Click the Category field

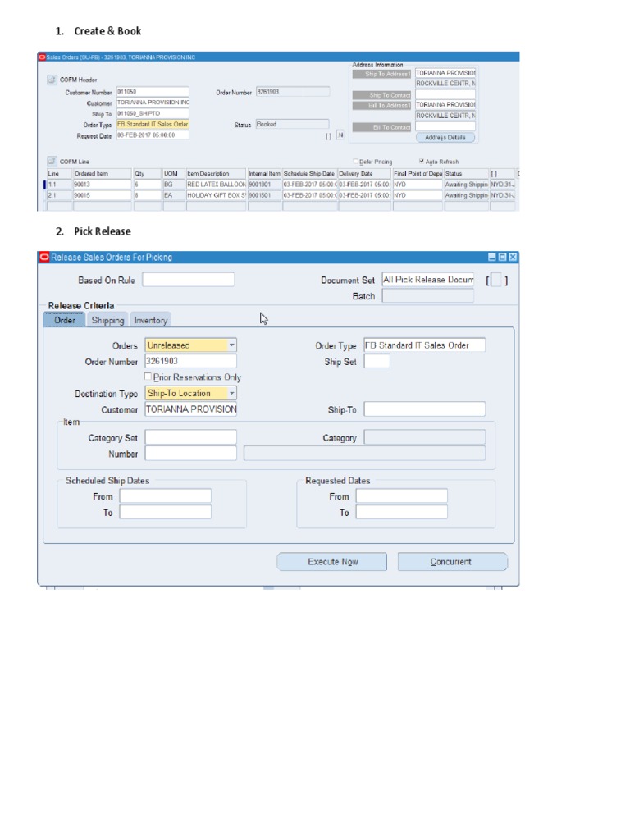point(425,437)
